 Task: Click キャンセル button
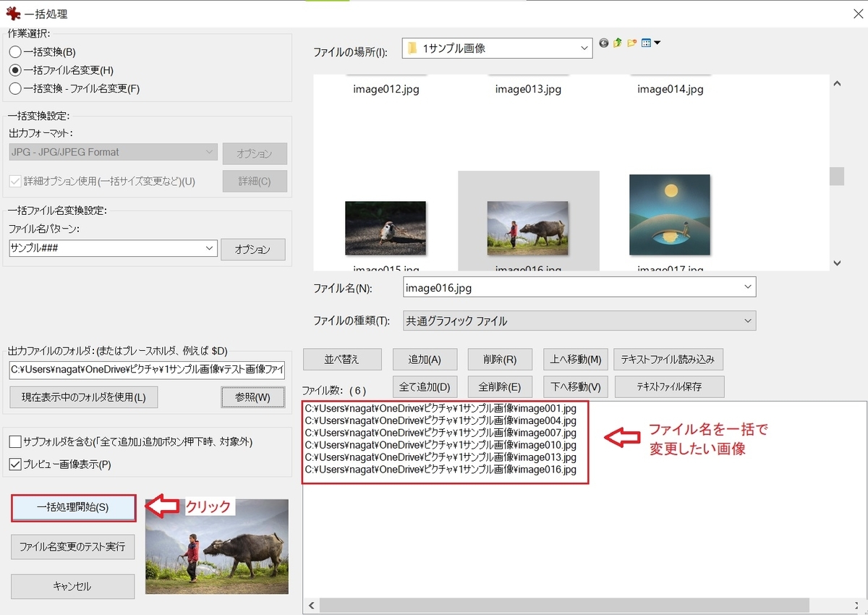point(73,586)
